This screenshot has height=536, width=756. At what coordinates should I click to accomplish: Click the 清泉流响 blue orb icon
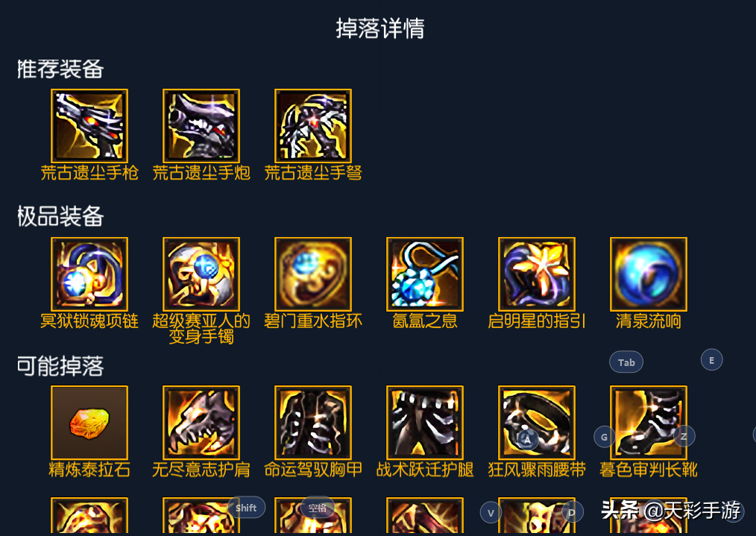649,274
